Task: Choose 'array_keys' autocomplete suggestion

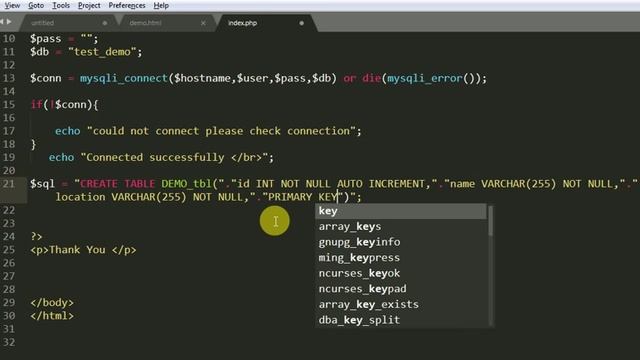Action: click(401, 227)
